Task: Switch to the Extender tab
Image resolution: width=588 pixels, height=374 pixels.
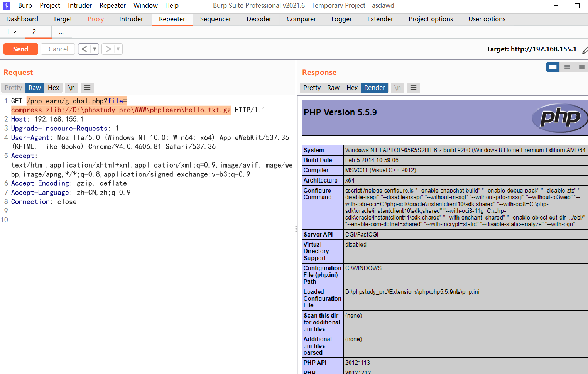Action: tap(380, 19)
